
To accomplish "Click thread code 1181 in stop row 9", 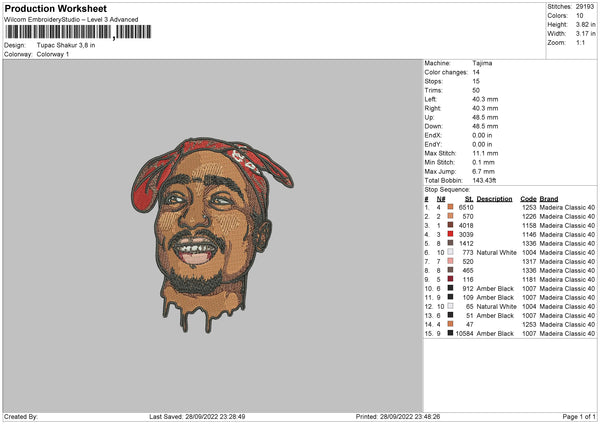I will tap(529, 280).
